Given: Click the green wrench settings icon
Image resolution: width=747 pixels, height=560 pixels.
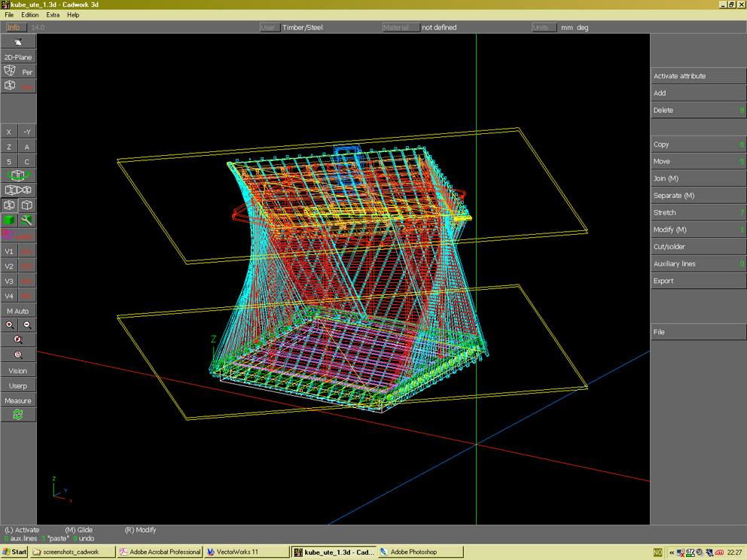Looking at the screenshot, I should point(26,220).
